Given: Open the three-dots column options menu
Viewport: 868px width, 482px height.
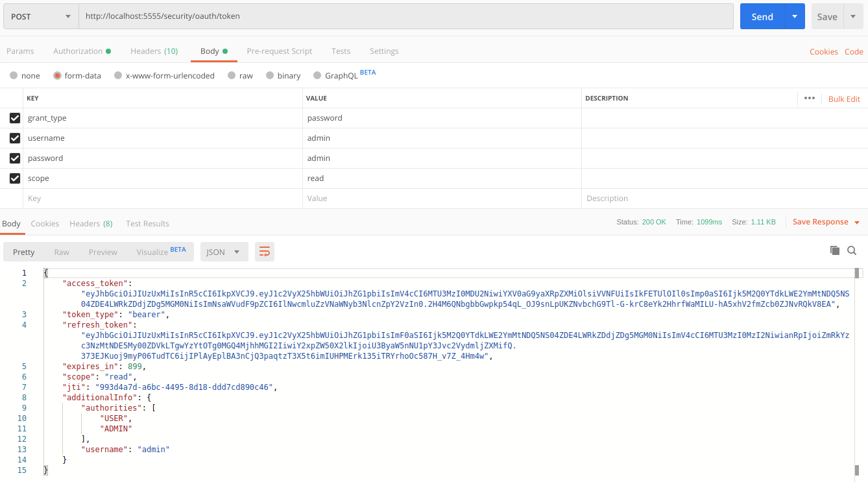Looking at the screenshot, I should pos(809,99).
